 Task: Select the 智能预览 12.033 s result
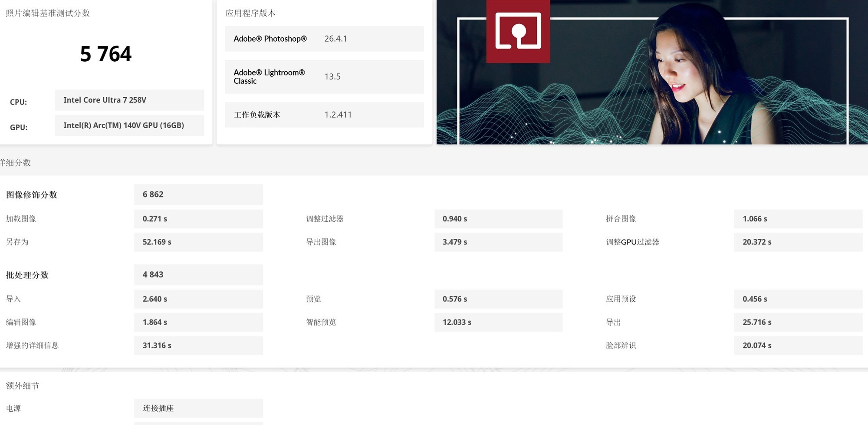[x=498, y=322]
